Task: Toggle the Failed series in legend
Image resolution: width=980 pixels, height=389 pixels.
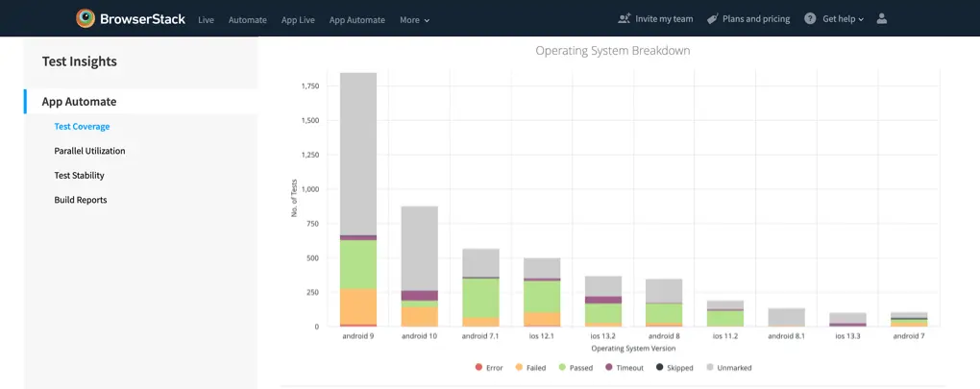Action: click(x=530, y=368)
